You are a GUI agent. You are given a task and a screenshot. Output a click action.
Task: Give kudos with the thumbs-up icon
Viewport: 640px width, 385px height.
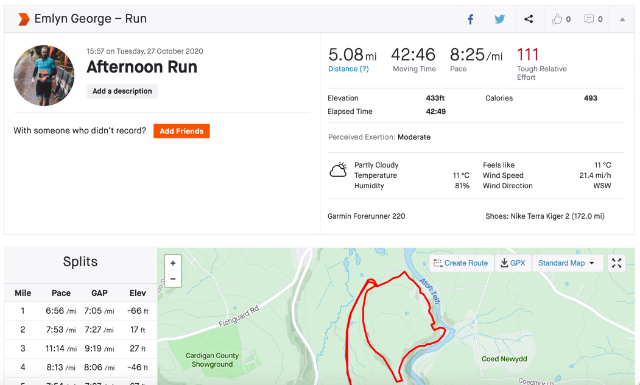557,19
